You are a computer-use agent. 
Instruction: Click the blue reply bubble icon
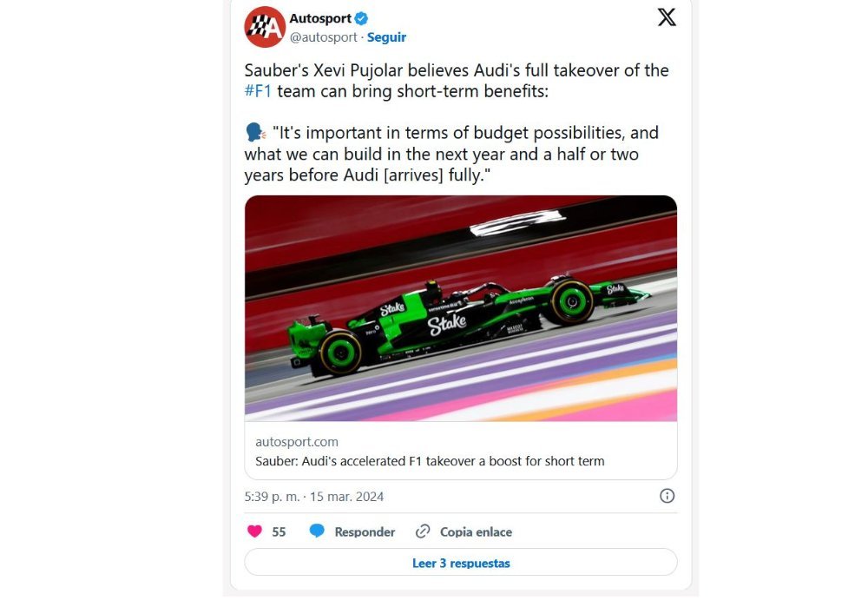point(317,531)
